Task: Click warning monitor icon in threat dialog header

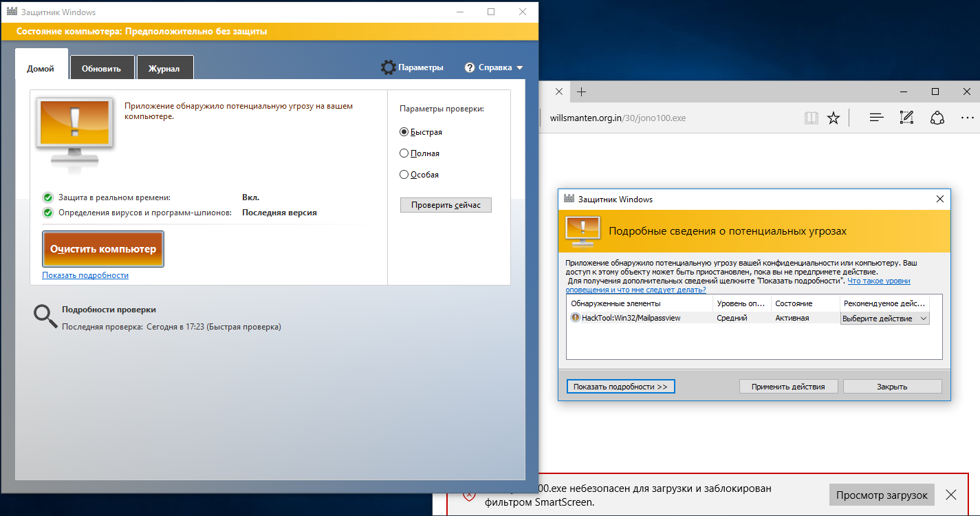Action: click(x=582, y=231)
